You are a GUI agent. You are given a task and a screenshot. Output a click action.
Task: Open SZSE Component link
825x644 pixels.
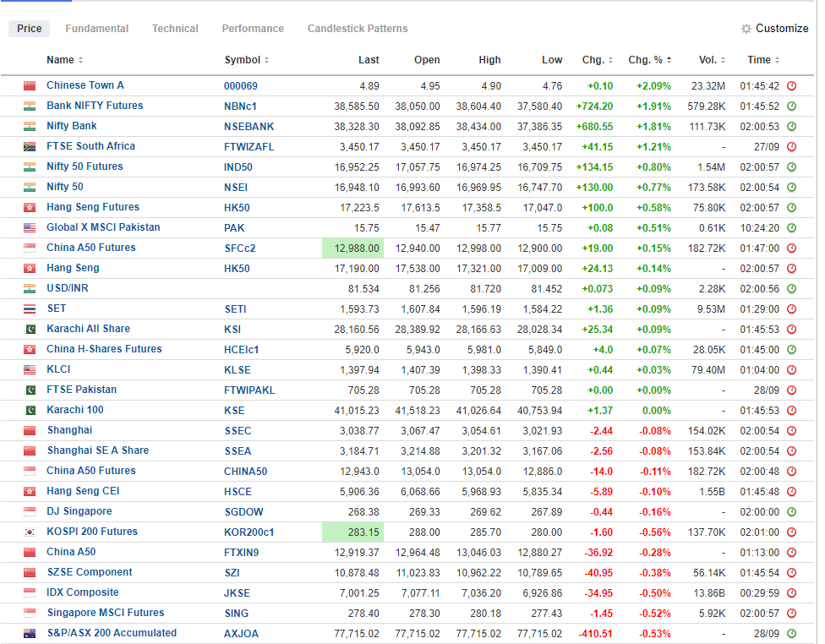[x=90, y=572]
